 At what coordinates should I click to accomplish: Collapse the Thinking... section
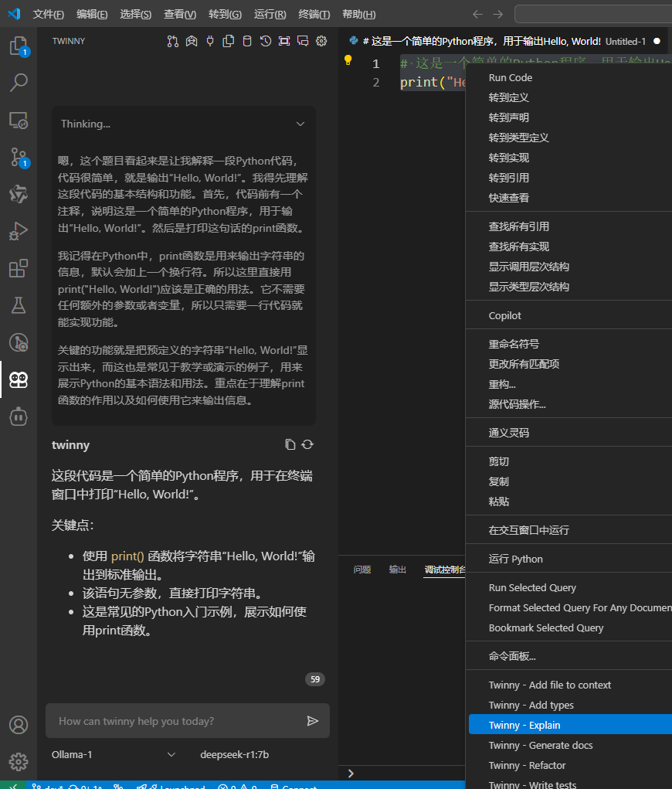tap(300, 124)
